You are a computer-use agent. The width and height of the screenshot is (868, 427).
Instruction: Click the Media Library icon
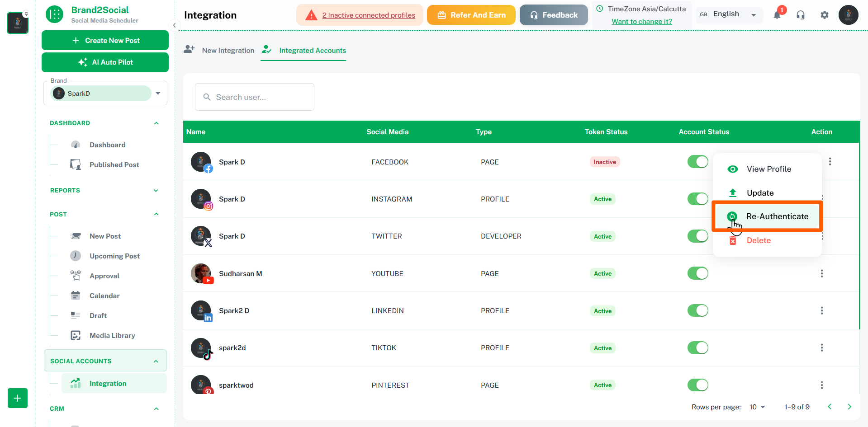pos(76,335)
